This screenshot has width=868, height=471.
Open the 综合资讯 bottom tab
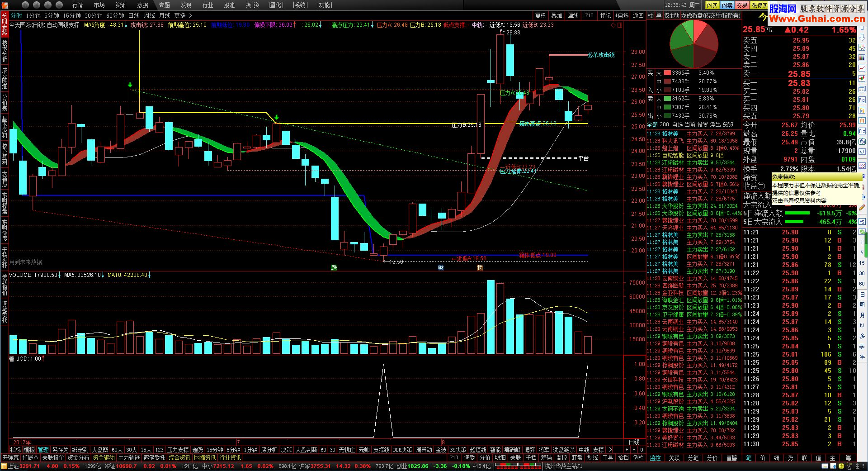[x=179, y=457]
